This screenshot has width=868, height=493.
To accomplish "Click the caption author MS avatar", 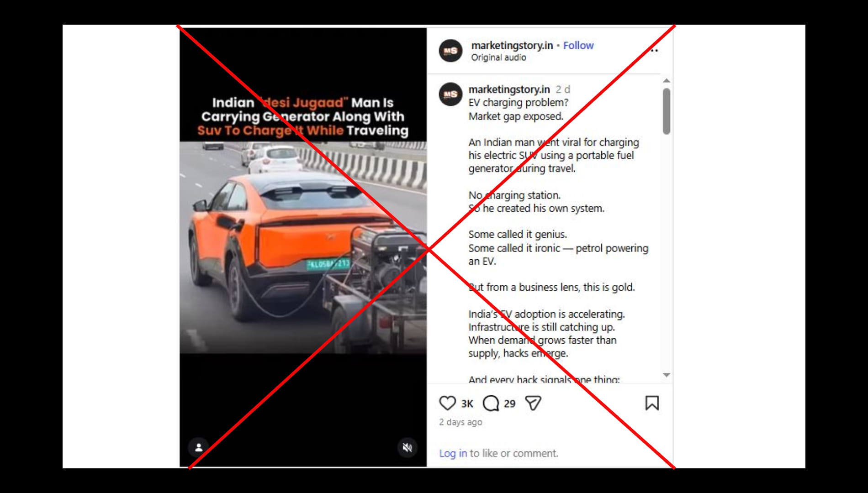I will click(450, 94).
